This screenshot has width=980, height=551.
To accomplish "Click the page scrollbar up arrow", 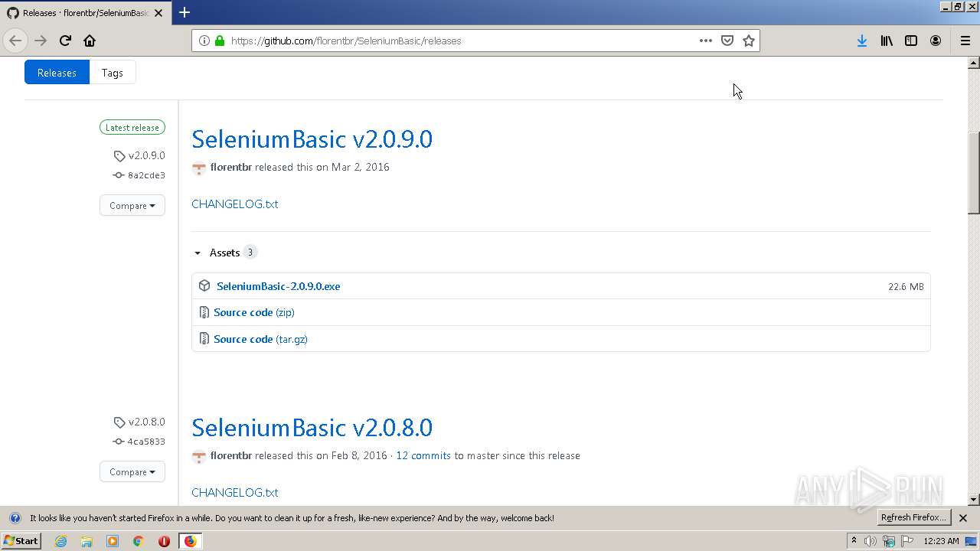I will (974, 63).
